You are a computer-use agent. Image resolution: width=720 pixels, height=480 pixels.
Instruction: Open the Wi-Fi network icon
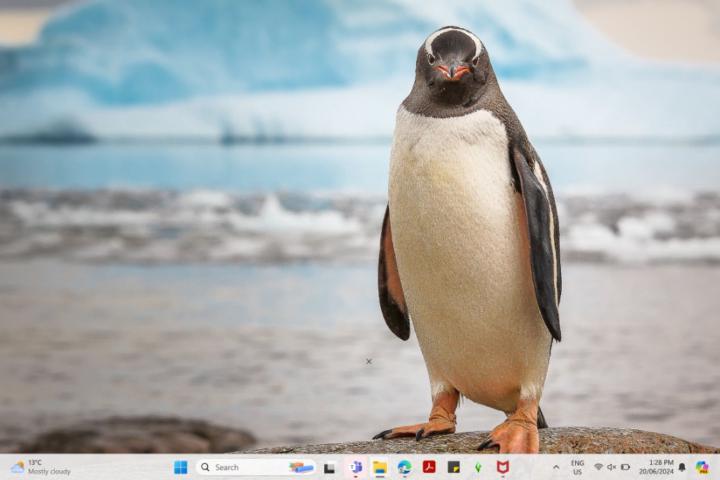(598, 467)
